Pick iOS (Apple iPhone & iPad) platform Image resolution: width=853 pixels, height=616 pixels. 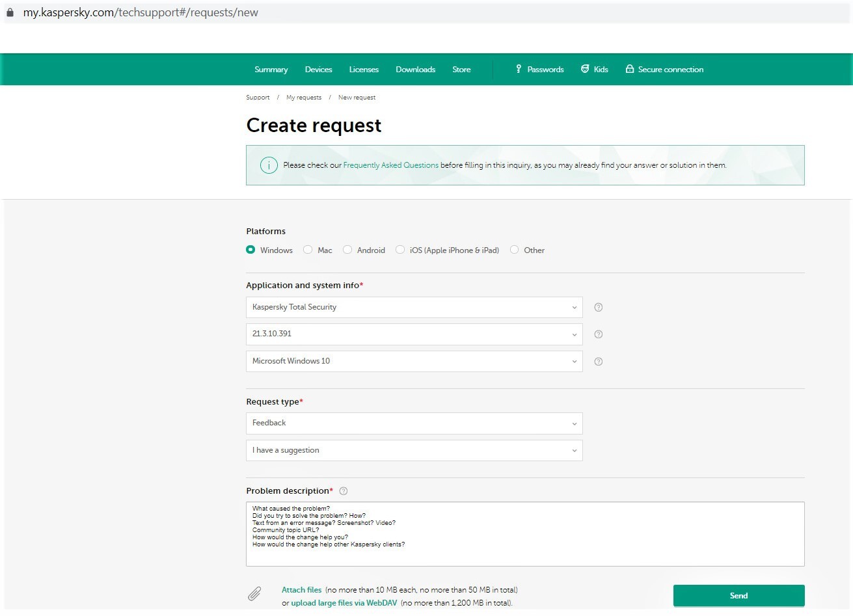pyautogui.click(x=400, y=250)
